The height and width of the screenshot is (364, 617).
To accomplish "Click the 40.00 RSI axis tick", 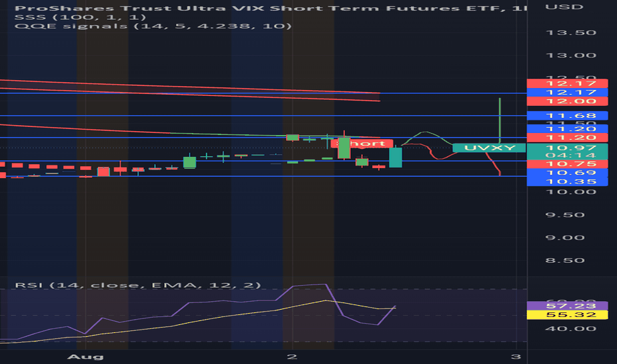I will coord(571,328).
